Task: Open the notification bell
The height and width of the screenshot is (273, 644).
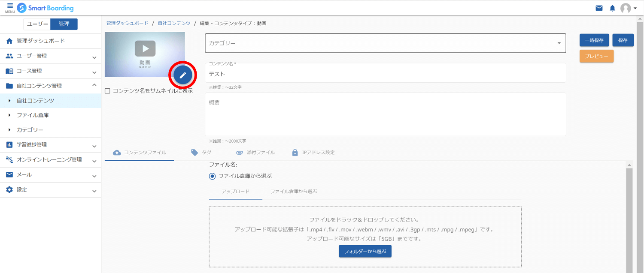Action: (x=613, y=8)
